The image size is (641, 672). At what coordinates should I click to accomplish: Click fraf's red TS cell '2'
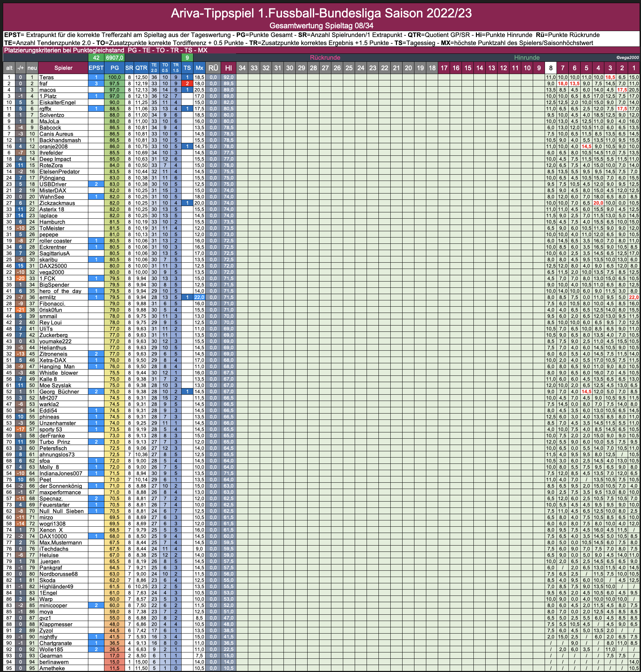[187, 83]
